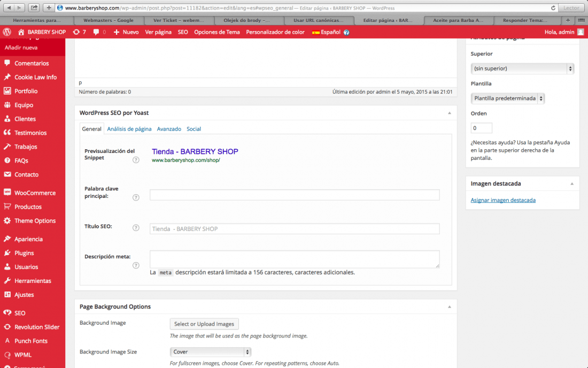Screen dimensions: 588x368
Task: Click the WooCommerce sidebar icon
Action: (7, 193)
